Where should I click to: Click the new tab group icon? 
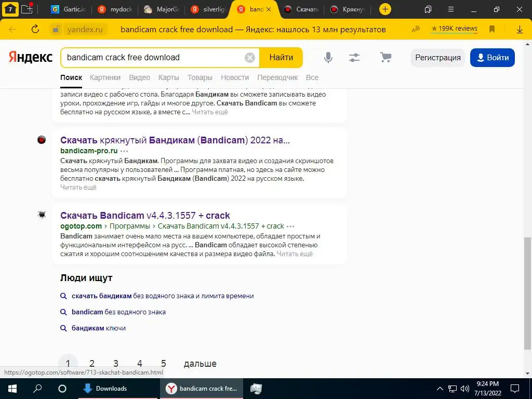(x=27, y=9)
